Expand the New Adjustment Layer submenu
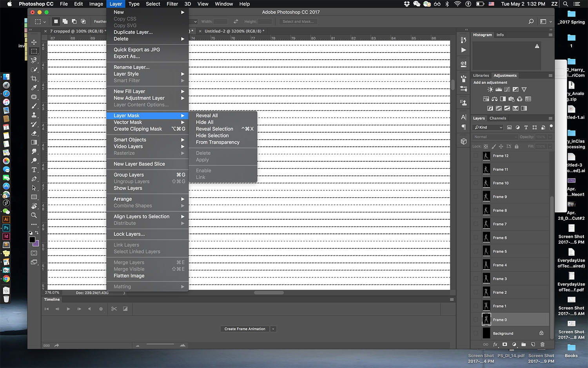 [147, 98]
